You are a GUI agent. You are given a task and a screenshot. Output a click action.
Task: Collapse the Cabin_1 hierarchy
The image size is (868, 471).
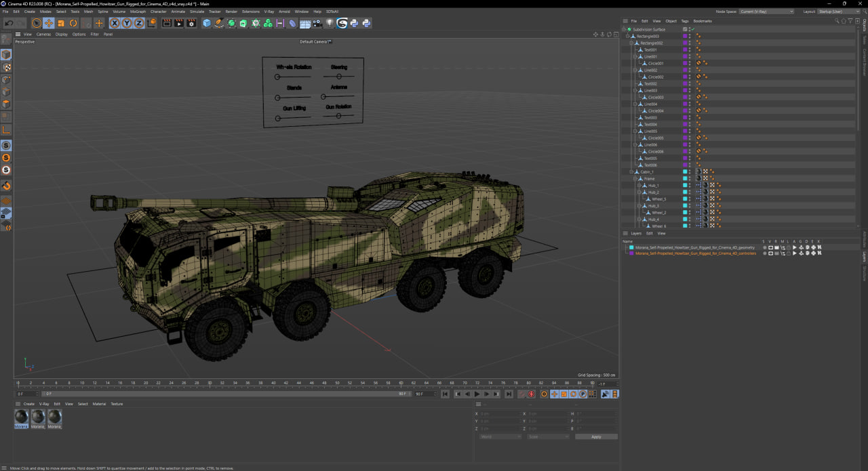[631, 171]
